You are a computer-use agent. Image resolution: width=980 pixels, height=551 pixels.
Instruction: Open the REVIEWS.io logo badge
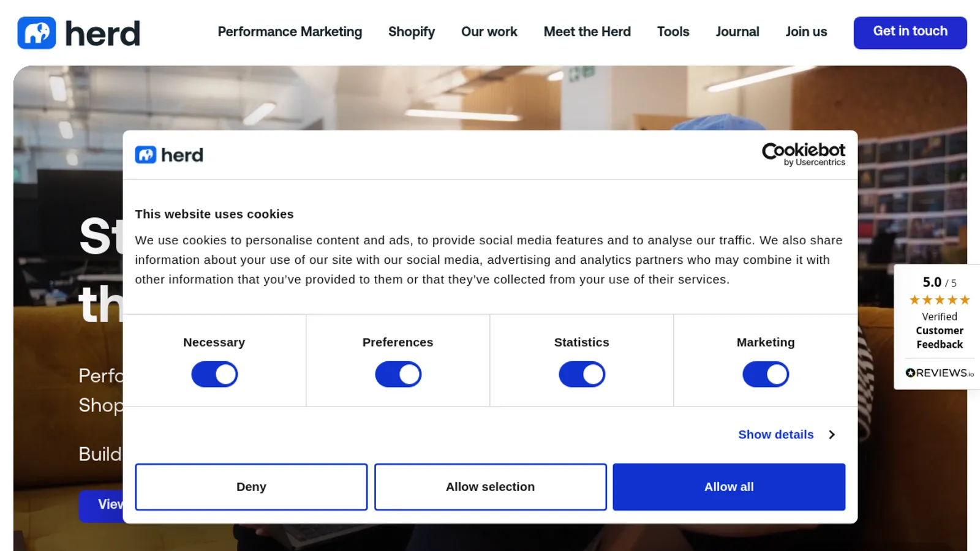(940, 373)
